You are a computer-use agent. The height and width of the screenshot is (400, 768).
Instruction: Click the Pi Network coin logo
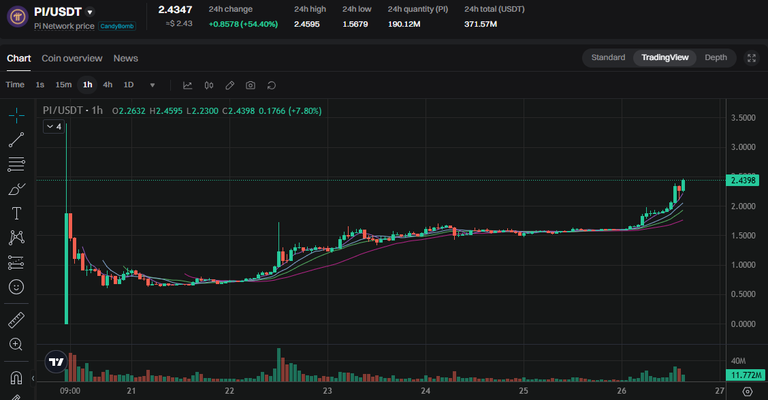click(x=18, y=17)
